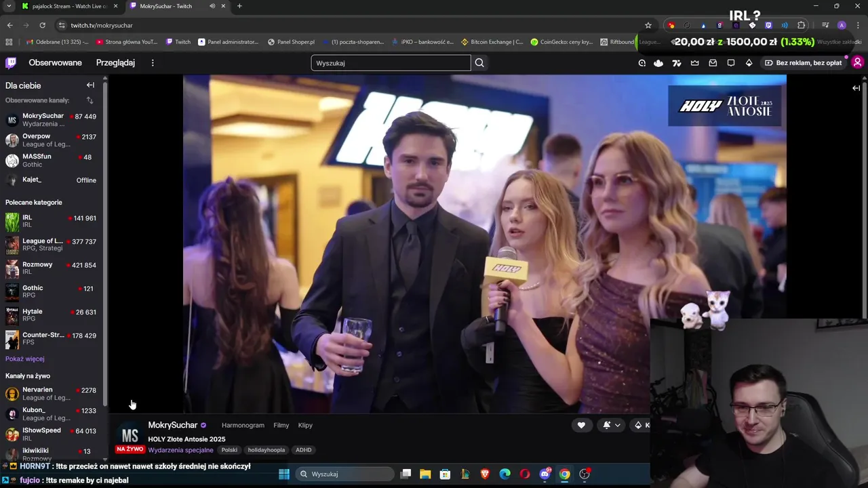
Task: Select the holidayhoopla tag
Action: [267, 450]
